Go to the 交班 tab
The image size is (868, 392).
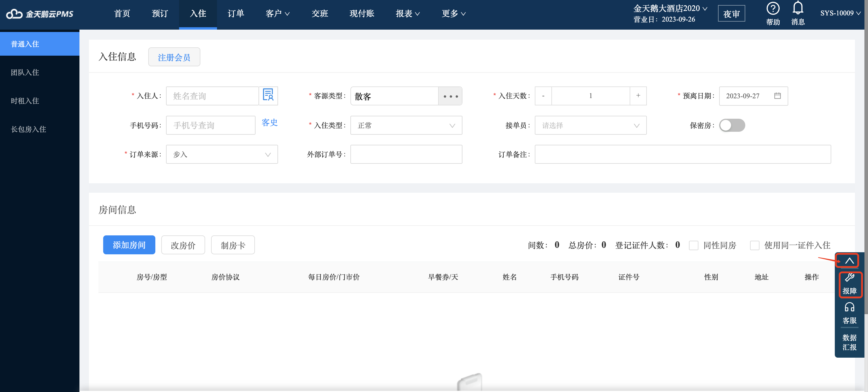coord(320,14)
